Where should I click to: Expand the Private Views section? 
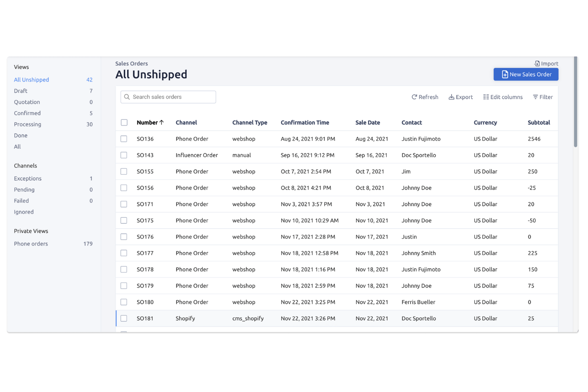[x=31, y=231]
